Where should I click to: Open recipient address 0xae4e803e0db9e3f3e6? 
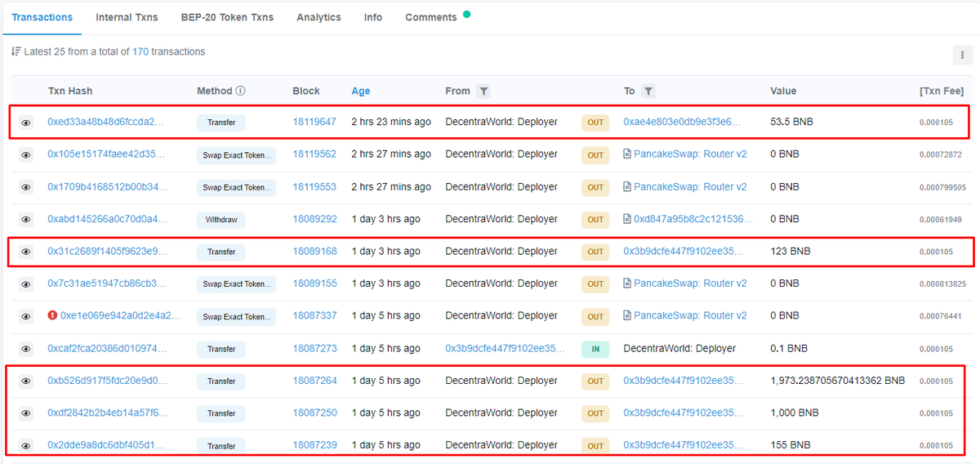(683, 122)
